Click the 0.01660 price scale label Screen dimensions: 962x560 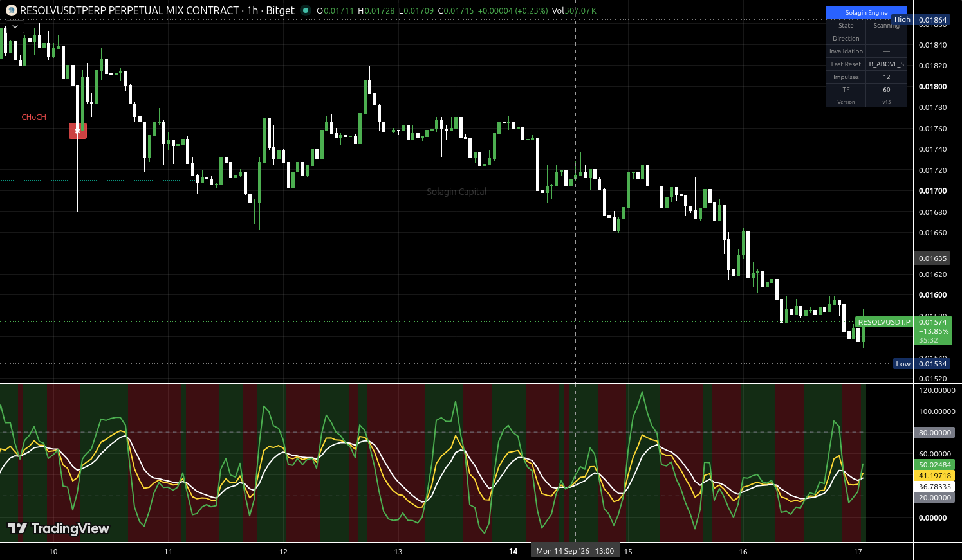932,233
